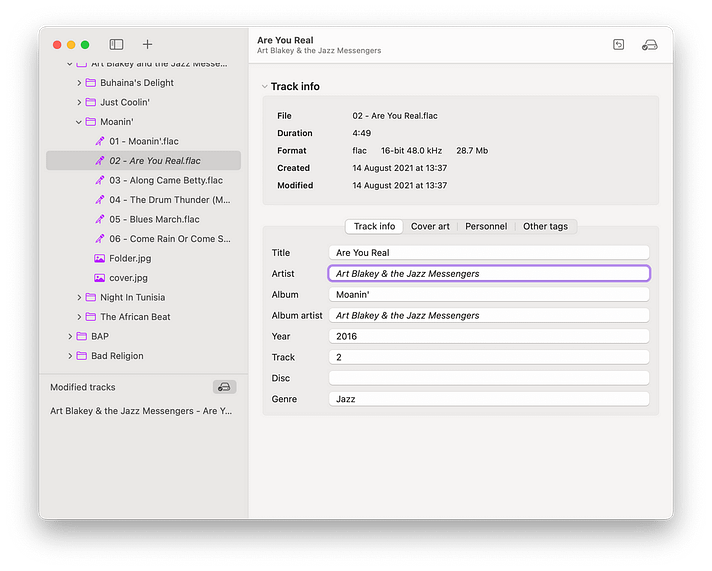Toggle the sidebar panel icon
712x571 pixels.
(x=116, y=44)
